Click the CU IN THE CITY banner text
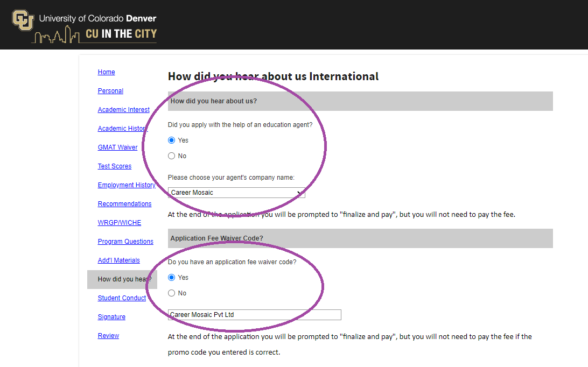Image resolution: width=588 pixels, height=367 pixels. point(121,34)
